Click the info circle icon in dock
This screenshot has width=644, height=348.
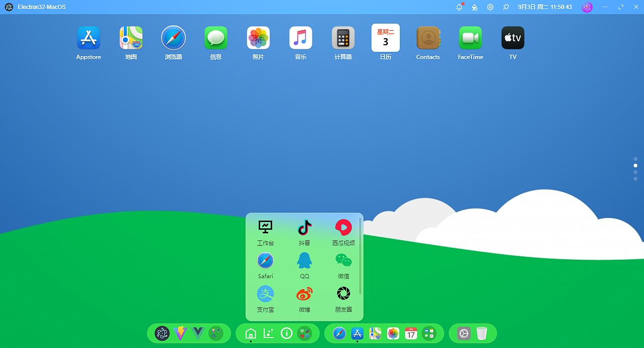click(x=287, y=333)
